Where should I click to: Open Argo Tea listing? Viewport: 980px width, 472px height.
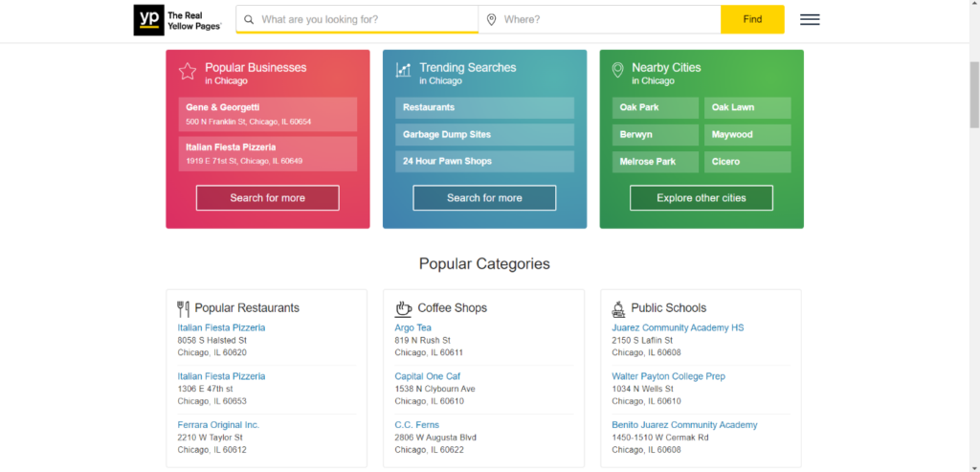coord(412,327)
